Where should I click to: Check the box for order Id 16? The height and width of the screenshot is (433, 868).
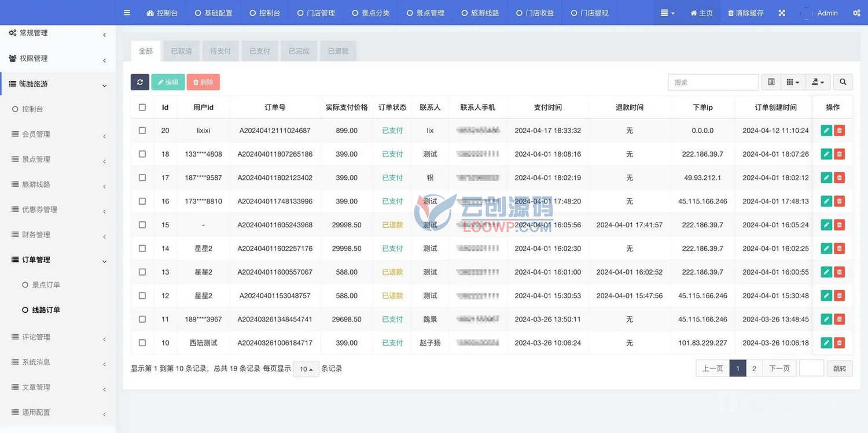click(142, 201)
